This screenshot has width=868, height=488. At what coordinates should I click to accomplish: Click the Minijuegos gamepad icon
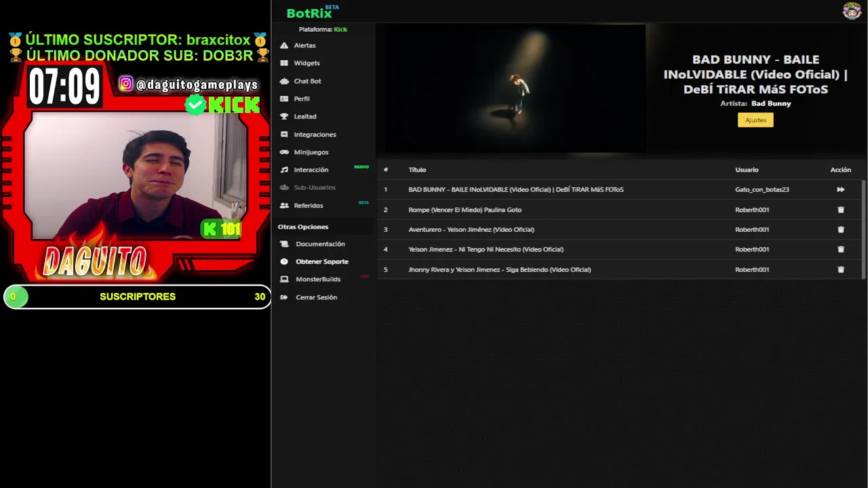tap(284, 152)
